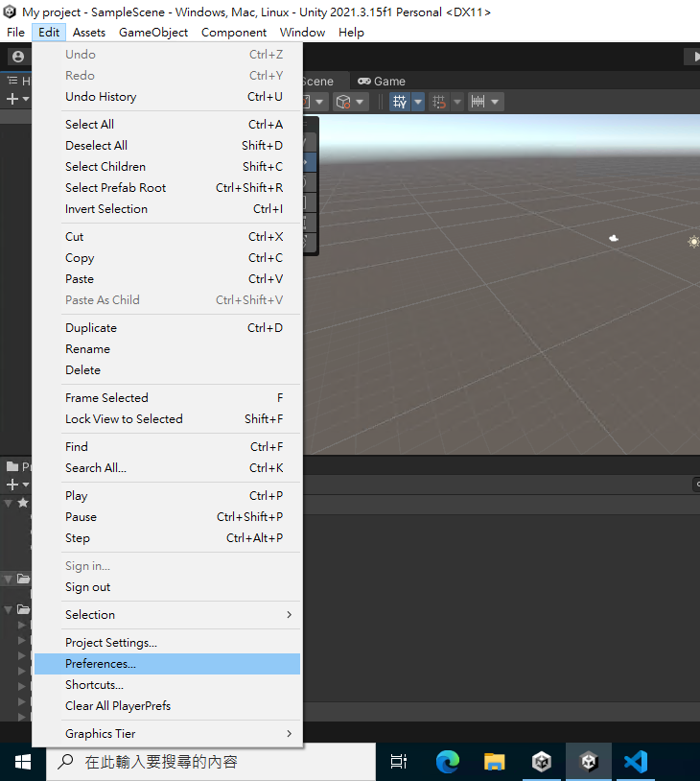
Task: Click the Hierarchy panel plus create icon
Action: [x=12, y=99]
